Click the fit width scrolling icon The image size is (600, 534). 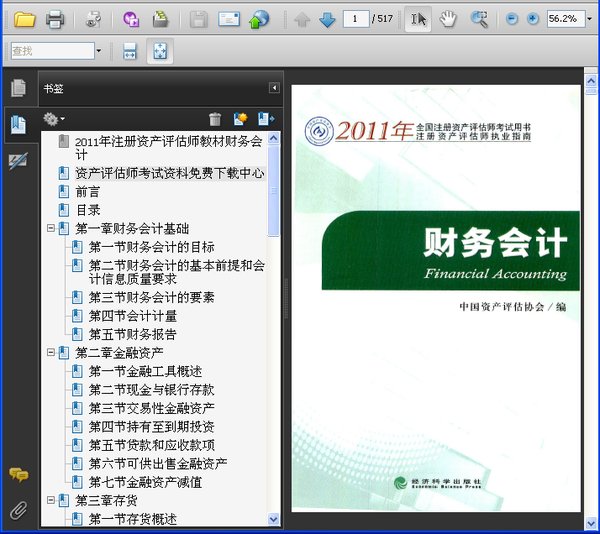130,51
